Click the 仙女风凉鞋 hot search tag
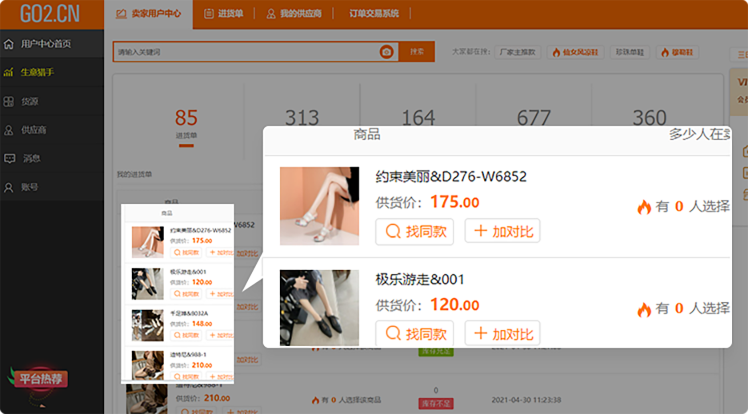 tap(577, 52)
